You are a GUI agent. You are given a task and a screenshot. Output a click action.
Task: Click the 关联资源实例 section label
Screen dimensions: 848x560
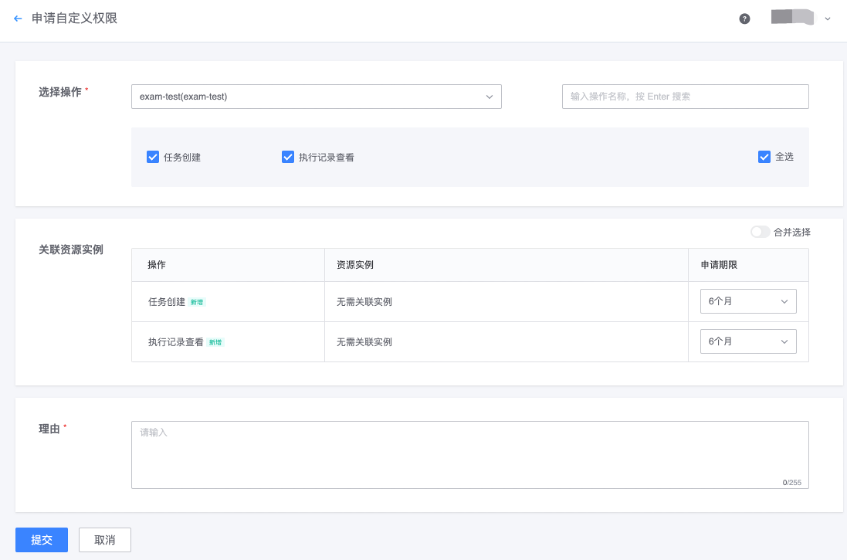tap(71, 249)
